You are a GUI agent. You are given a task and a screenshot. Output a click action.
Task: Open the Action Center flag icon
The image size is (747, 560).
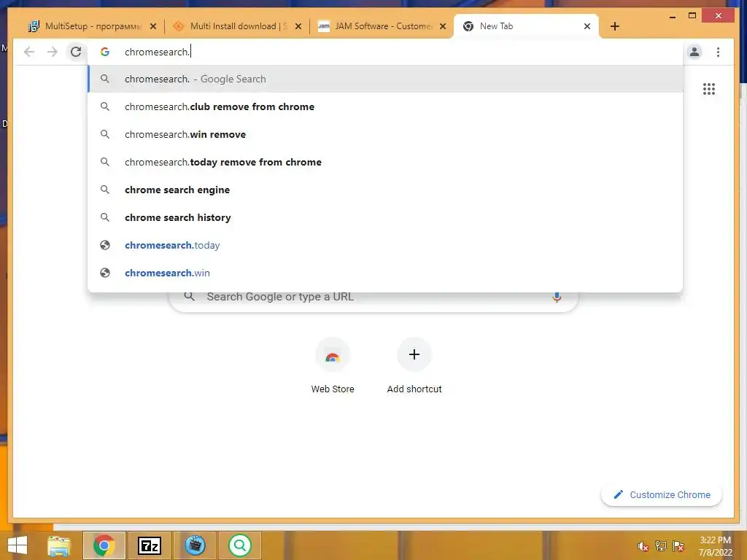(678, 546)
